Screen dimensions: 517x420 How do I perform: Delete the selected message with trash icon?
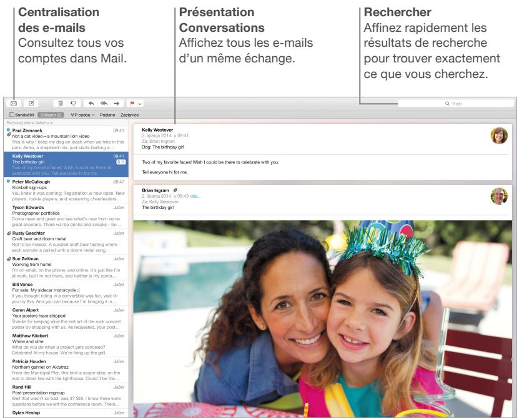click(61, 104)
